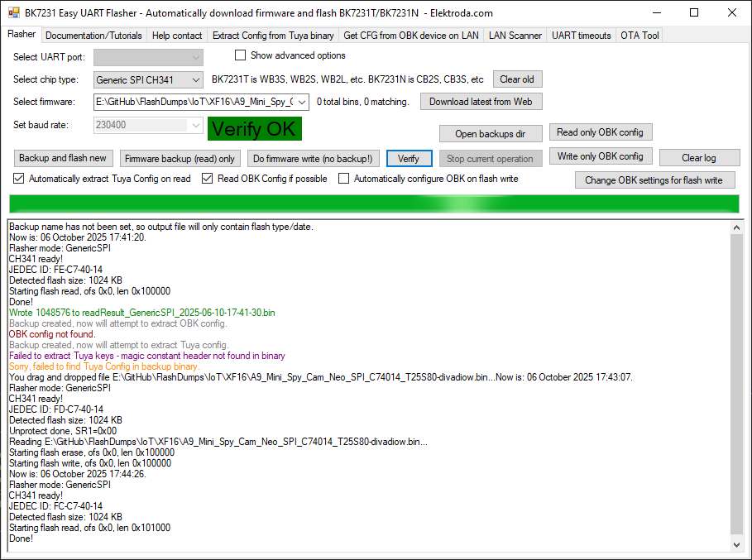This screenshot has height=560, width=752.
Task: Close the BK7231 Easy UART Flasher window
Action: click(x=732, y=12)
